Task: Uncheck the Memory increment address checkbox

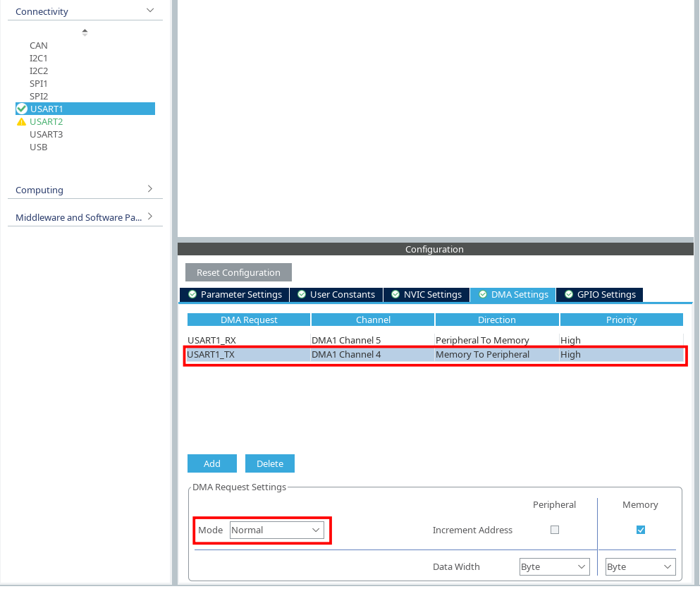Action: coord(640,530)
